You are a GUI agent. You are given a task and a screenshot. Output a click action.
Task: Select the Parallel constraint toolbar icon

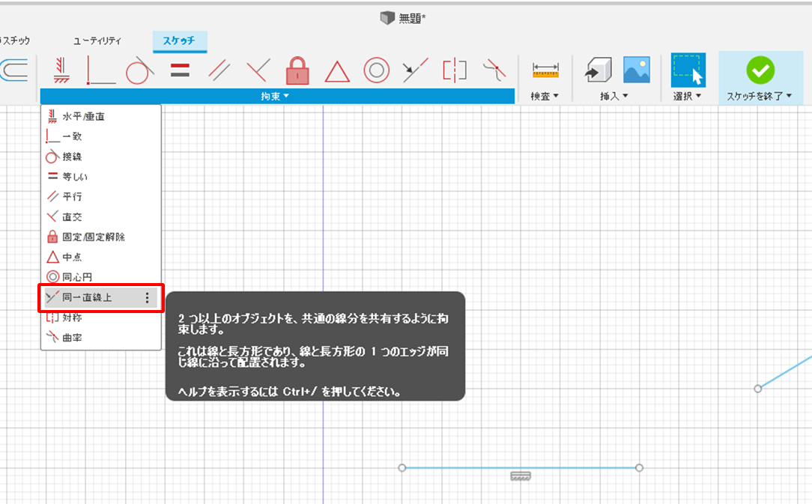pyautogui.click(x=219, y=70)
